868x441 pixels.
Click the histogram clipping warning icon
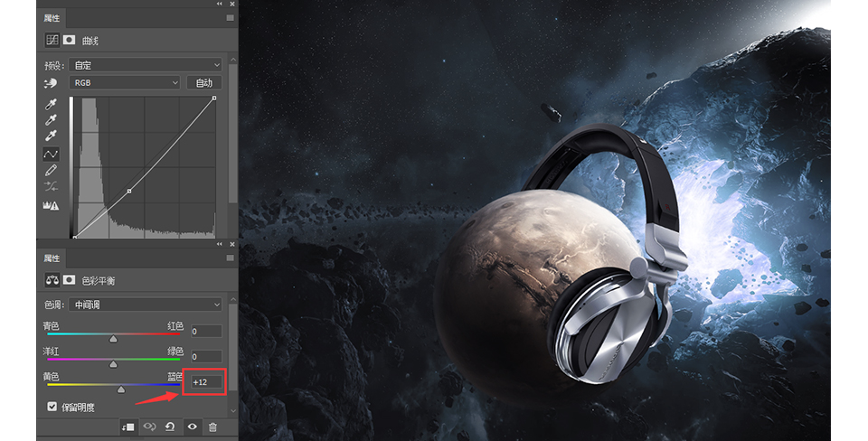tap(51, 205)
